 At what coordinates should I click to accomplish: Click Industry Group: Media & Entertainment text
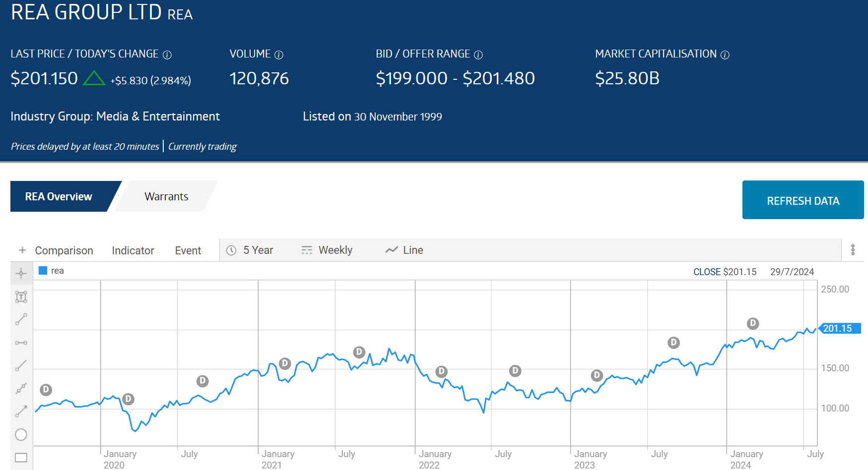pyautogui.click(x=115, y=117)
